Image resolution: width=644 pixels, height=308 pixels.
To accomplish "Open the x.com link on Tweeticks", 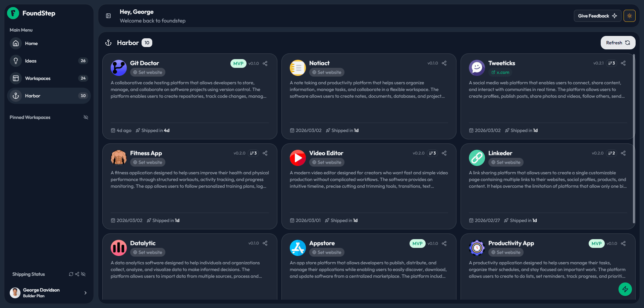I will pos(500,72).
